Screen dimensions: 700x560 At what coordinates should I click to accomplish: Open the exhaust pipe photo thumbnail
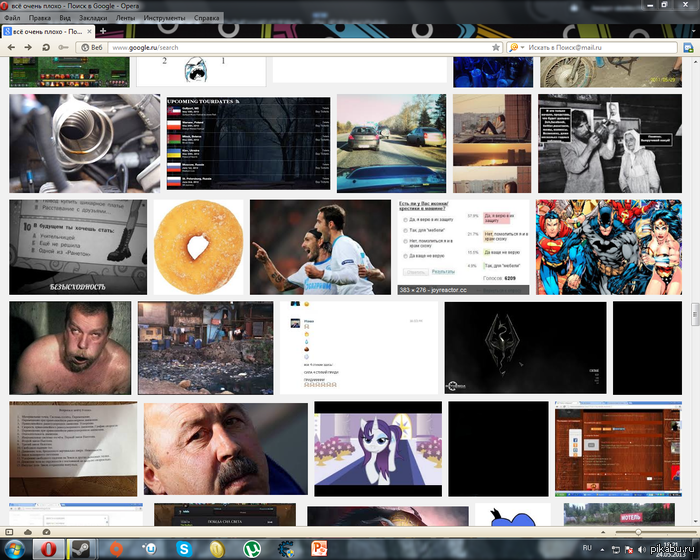[84, 143]
